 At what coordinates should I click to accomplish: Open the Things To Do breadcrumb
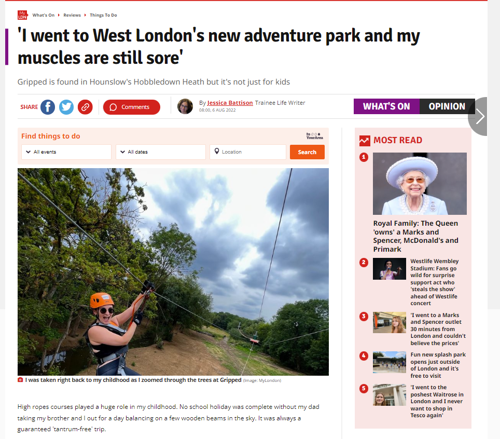(103, 15)
